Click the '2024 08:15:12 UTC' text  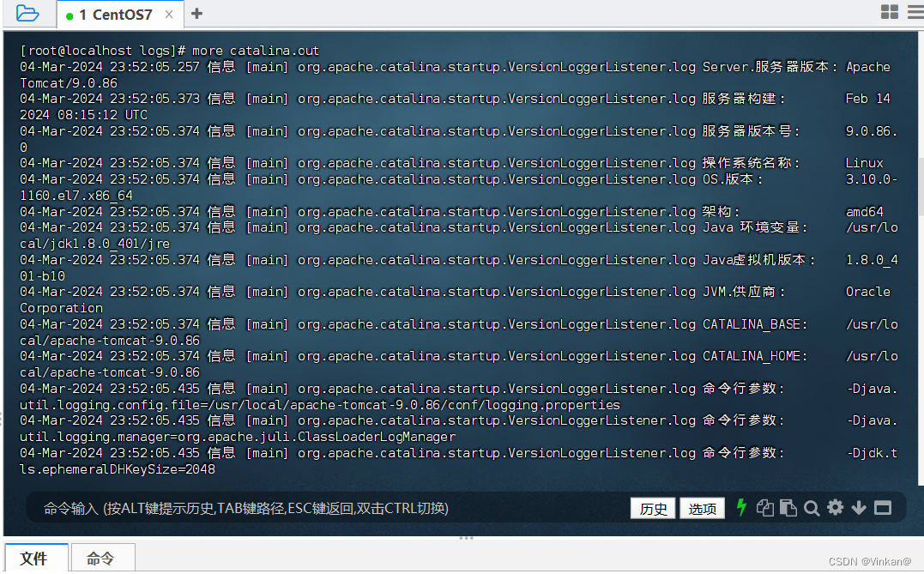click(84, 115)
